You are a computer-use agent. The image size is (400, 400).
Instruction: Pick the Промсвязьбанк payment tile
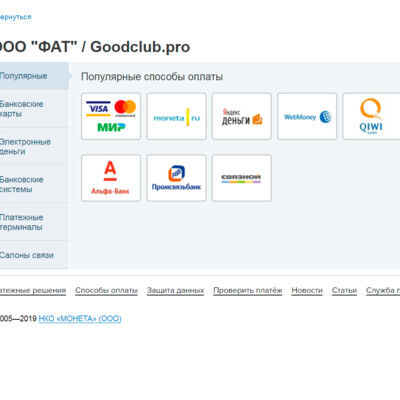click(x=177, y=178)
